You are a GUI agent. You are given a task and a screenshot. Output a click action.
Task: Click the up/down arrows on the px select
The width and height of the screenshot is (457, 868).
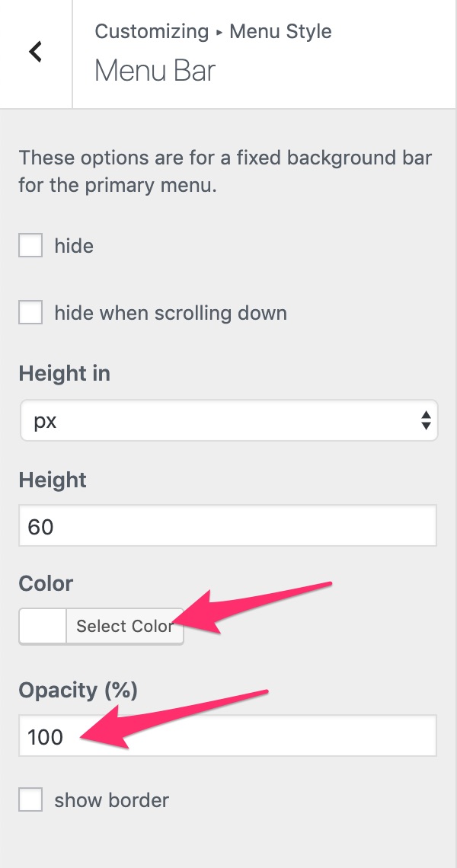tap(426, 421)
